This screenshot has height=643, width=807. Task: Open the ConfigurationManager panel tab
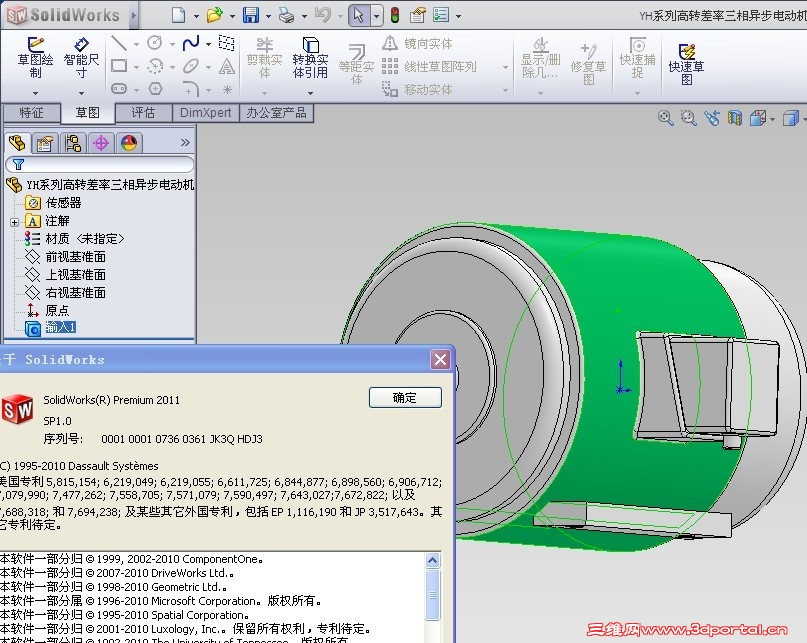(x=73, y=143)
